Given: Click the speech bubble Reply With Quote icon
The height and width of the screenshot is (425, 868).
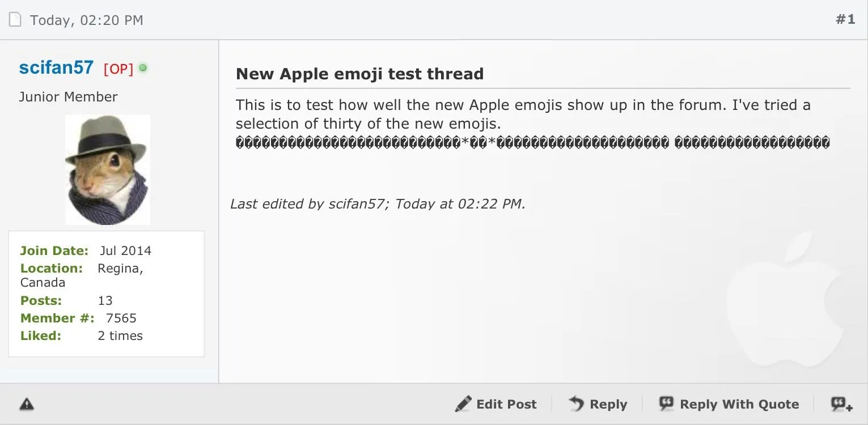Looking at the screenshot, I should [x=666, y=403].
